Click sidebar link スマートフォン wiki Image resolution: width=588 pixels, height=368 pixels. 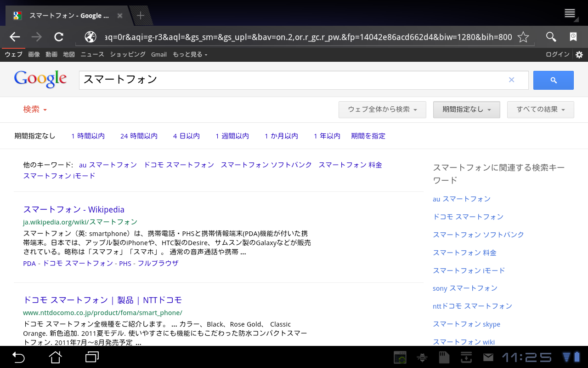[464, 342]
